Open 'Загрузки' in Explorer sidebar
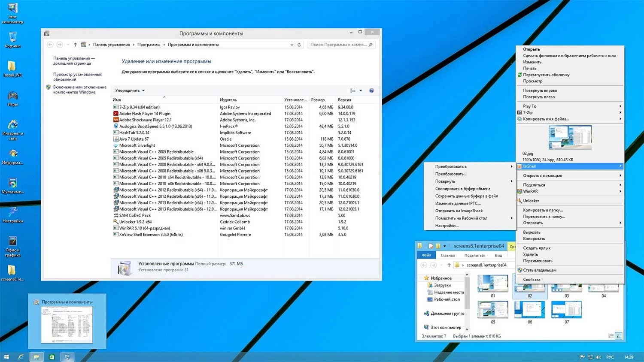The image size is (644, 362). point(442,285)
